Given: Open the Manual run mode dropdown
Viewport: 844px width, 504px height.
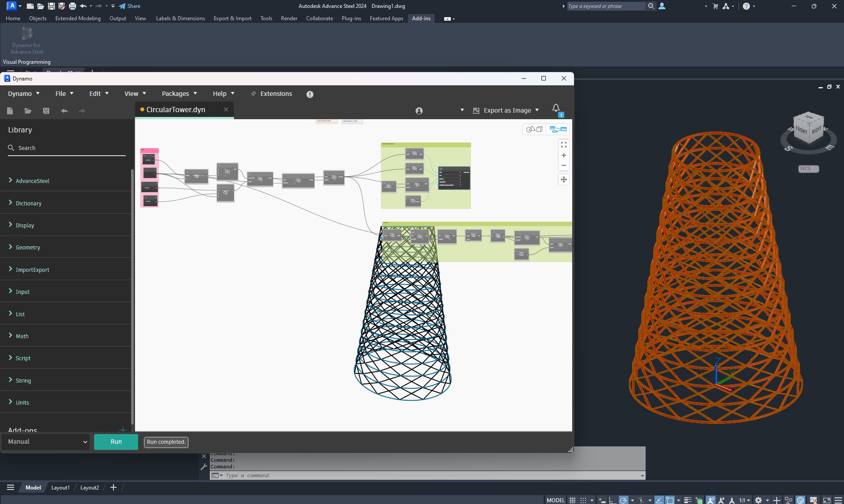Looking at the screenshot, I should pyautogui.click(x=46, y=442).
